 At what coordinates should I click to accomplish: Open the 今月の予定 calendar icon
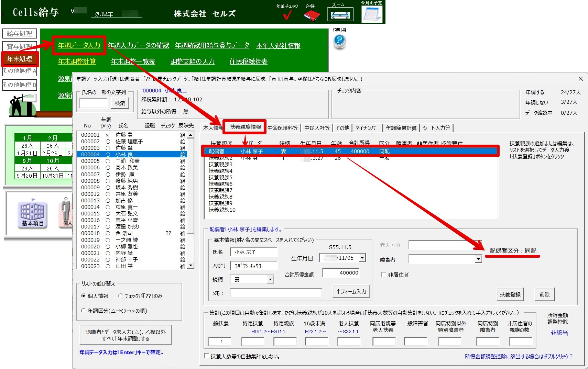point(372,14)
